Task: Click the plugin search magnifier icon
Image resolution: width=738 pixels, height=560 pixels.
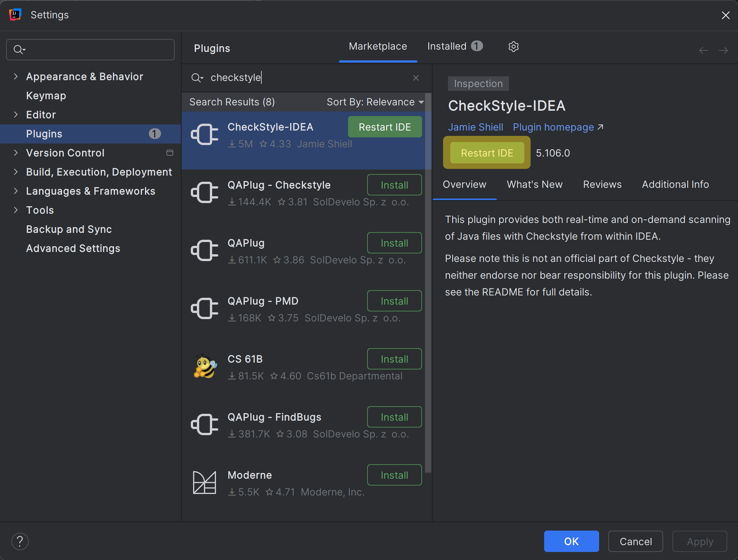Action: coord(197,78)
